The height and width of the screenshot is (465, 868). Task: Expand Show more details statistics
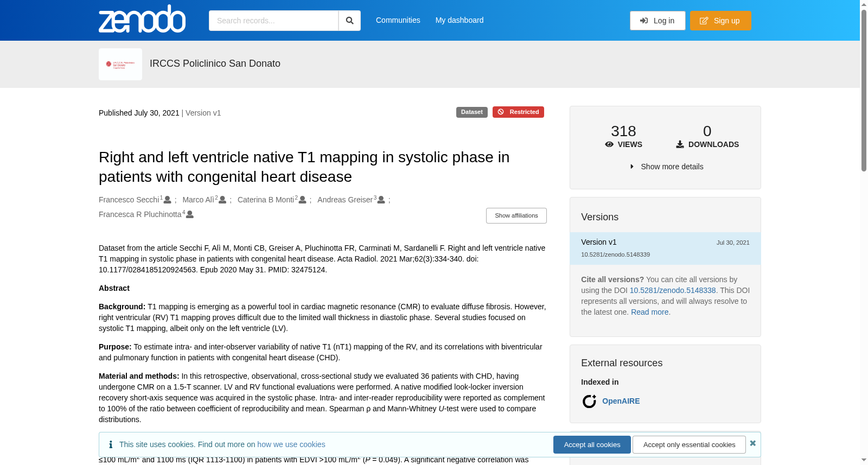click(x=666, y=167)
